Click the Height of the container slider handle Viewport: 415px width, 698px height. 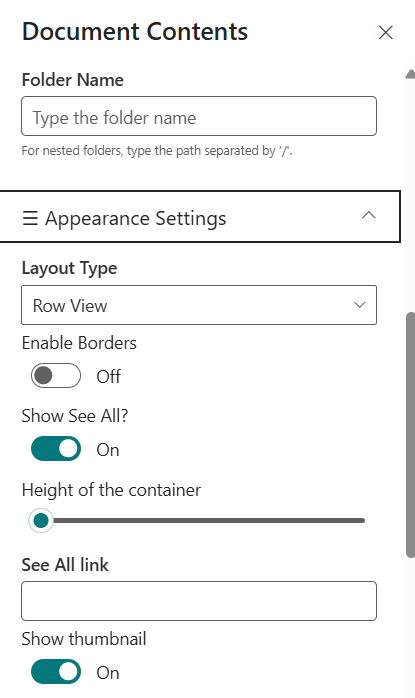41,520
